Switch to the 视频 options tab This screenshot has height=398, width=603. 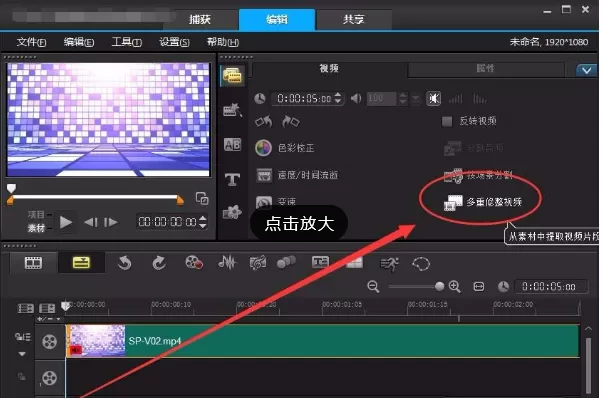coord(329,68)
